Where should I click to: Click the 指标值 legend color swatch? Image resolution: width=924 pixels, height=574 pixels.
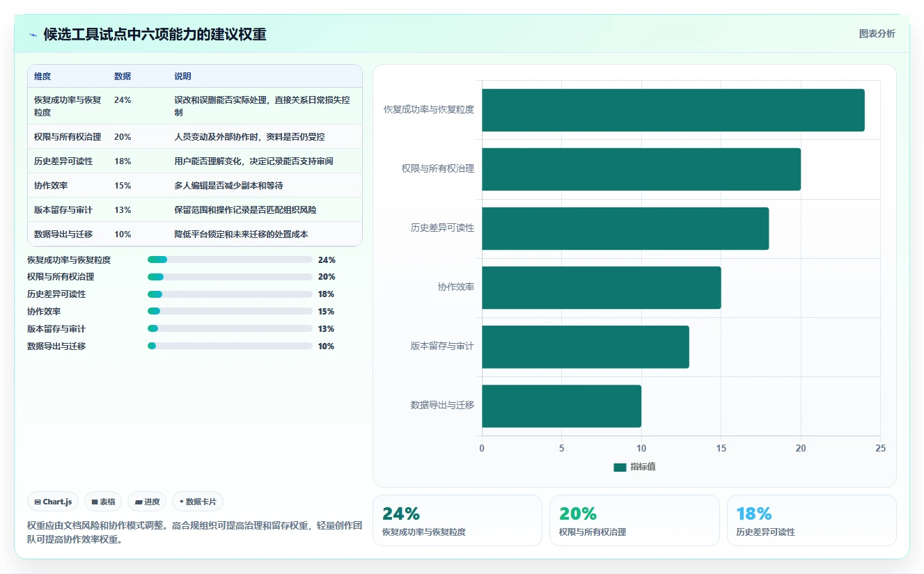coord(620,467)
